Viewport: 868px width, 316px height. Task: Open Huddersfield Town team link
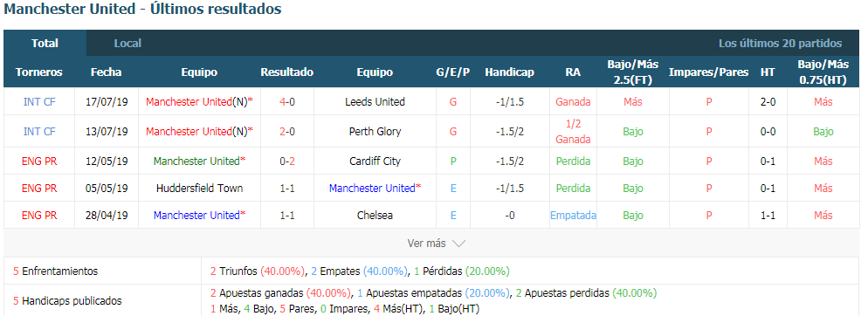coord(199,189)
